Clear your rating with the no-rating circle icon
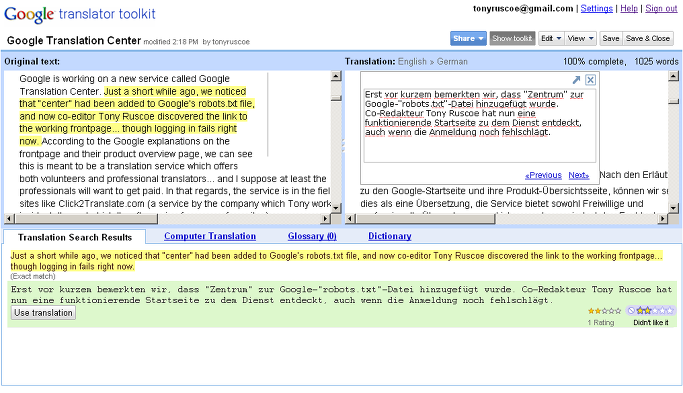The width and height of the screenshot is (683, 393). click(x=631, y=311)
